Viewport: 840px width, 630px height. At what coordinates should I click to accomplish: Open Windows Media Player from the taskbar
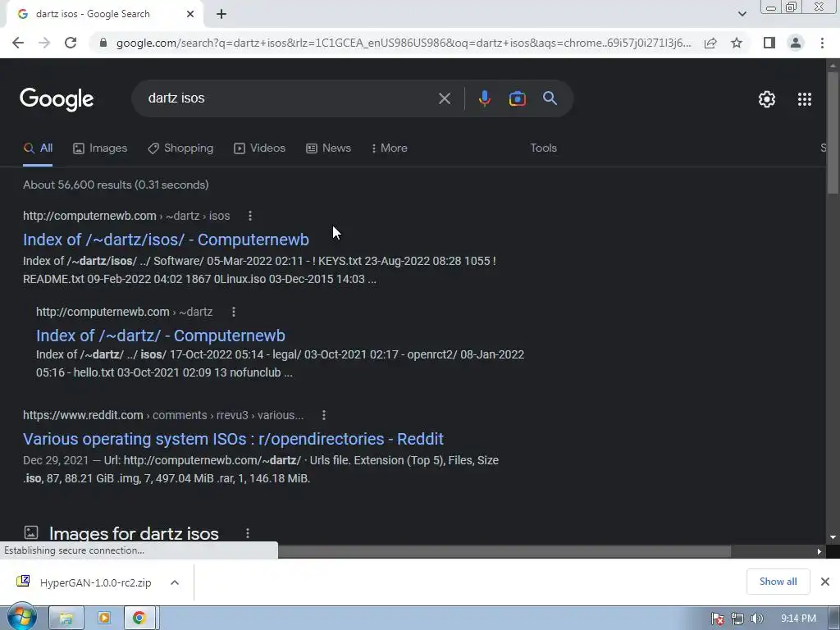coord(103,619)
